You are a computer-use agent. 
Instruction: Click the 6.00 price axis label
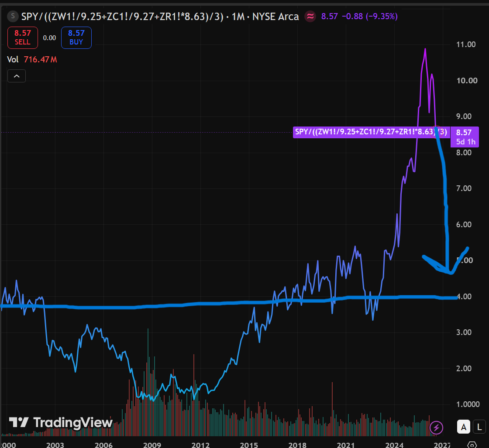464,225
